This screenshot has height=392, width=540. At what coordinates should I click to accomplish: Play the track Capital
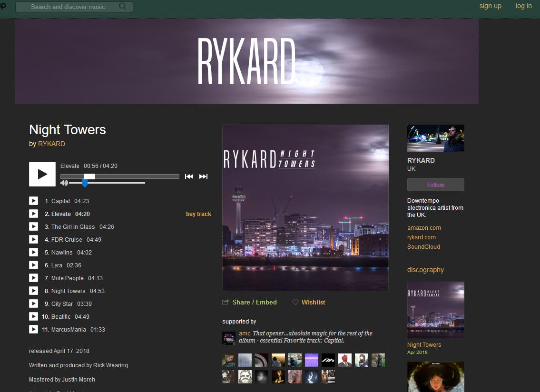point(33,201)
